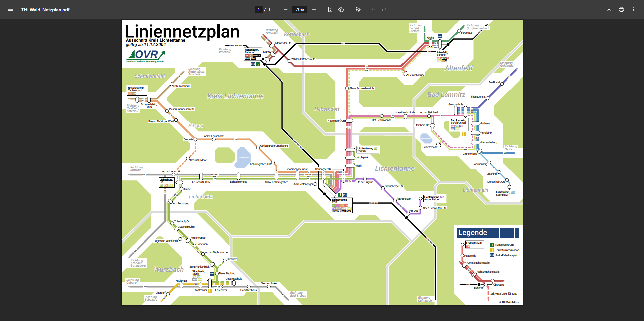Click the 70% zoom level field
The image size is (644, 321).
click(x=300, y=9)
